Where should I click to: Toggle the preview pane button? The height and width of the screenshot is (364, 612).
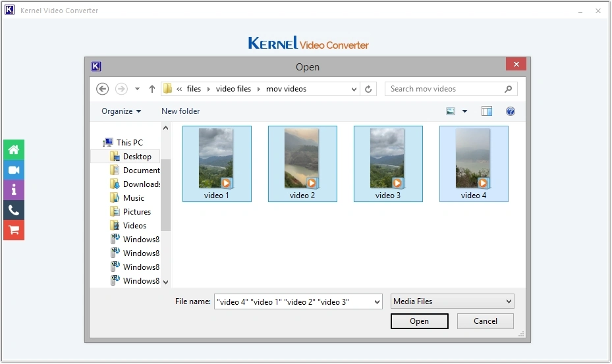click(x=487, y=111)
